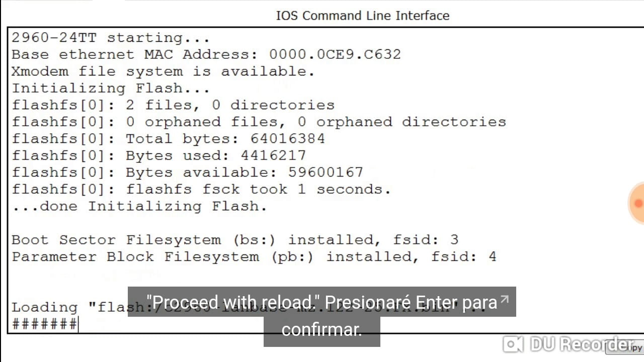Click the Bytes available 59600167 line
The image size is (644, 362).
coord(187,172)
